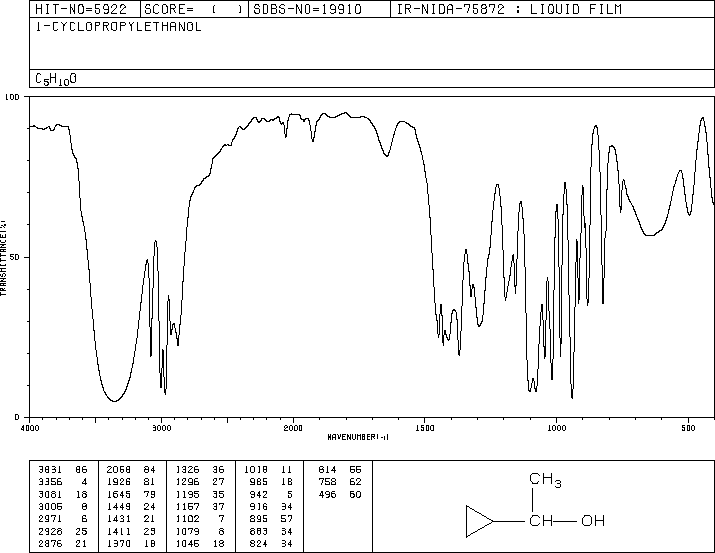The height and width of the screenshot is (553, 715).
Task: Click IR-NIDA-75872 : LIQUID FILM label
Action: (x=509, y=9)
